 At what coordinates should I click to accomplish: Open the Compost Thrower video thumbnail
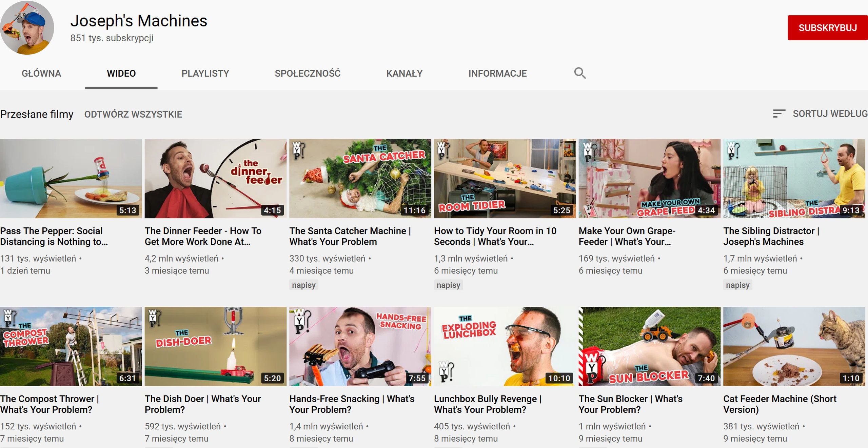click(x=71, y=346)
